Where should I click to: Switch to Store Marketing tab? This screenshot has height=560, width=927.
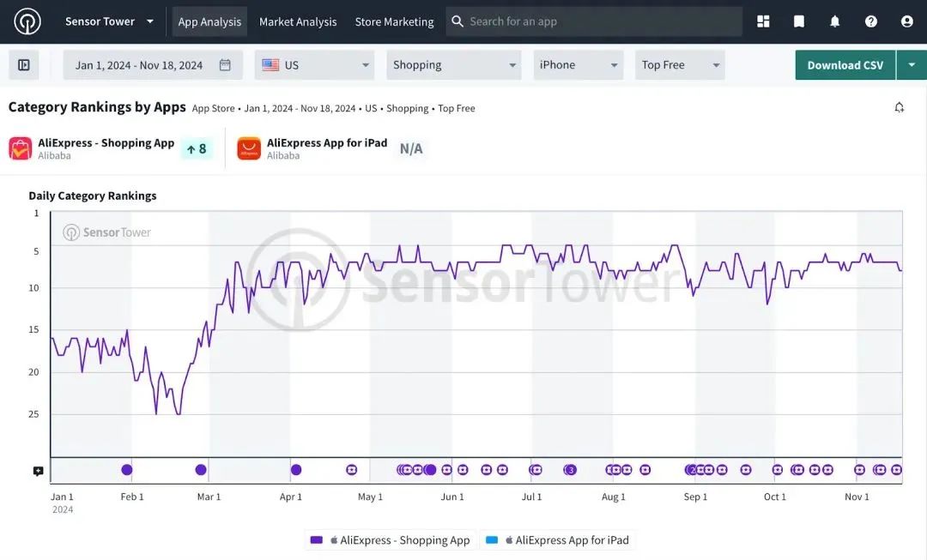(x=394, y=21)
